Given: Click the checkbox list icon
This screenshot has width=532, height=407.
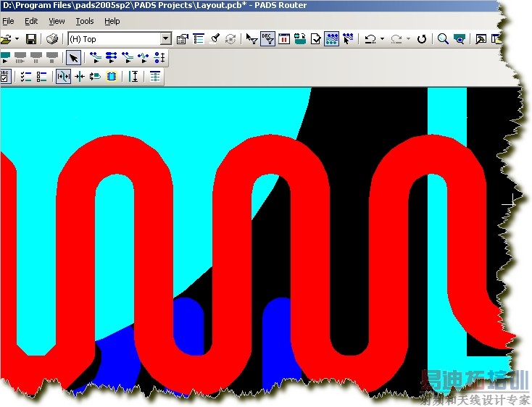Looking at the screenshot, I should point(41,76).
